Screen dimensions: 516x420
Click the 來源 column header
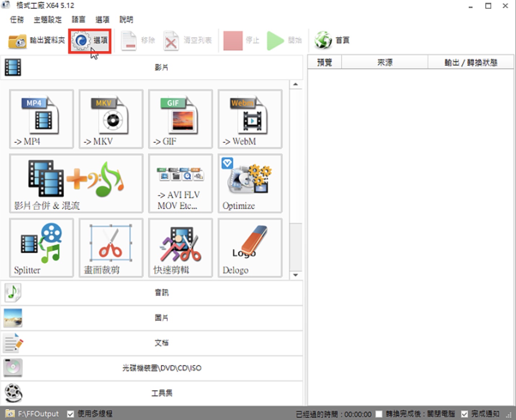pos(384,62)
